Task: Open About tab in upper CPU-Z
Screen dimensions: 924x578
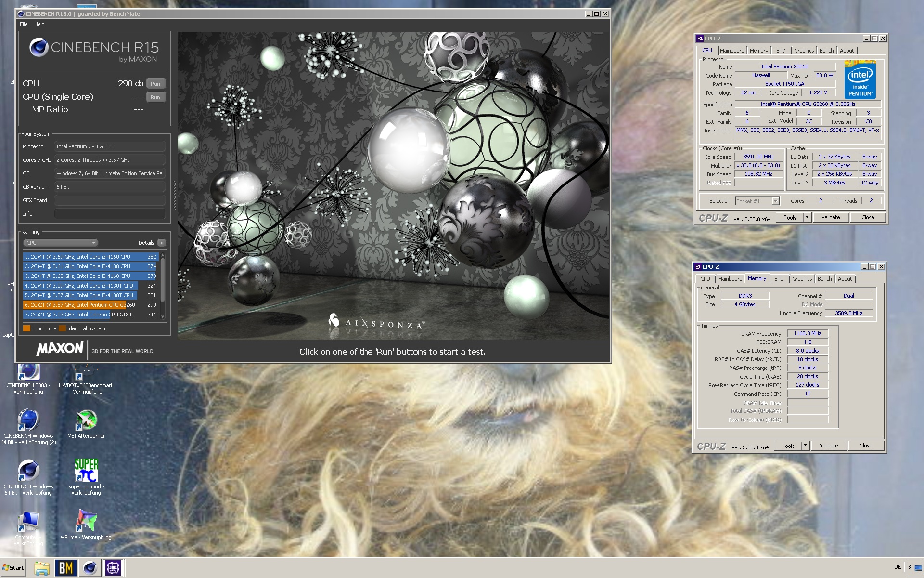Action: pyautogui.click(x=847, y=51)
